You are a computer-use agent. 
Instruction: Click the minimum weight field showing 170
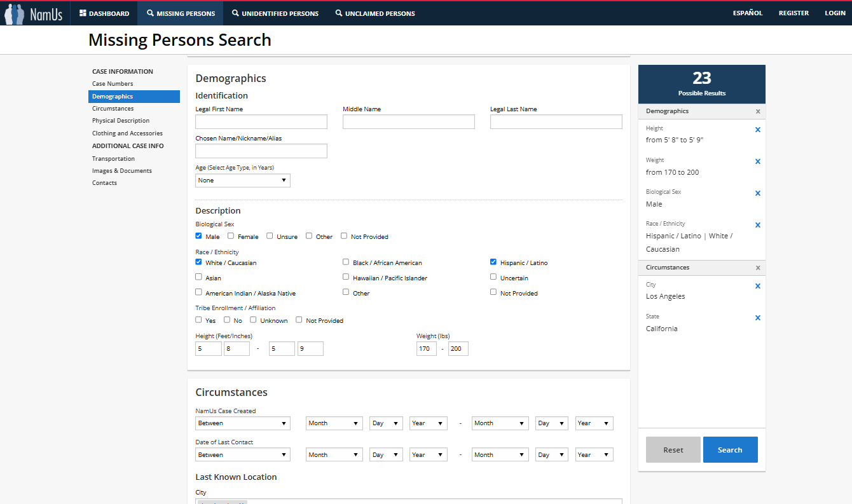pos(427,349)
